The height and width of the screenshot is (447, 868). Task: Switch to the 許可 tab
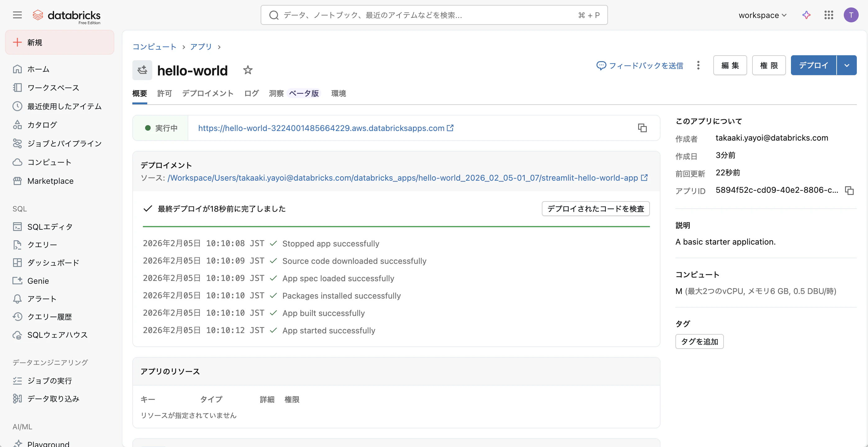click(164, 93)
